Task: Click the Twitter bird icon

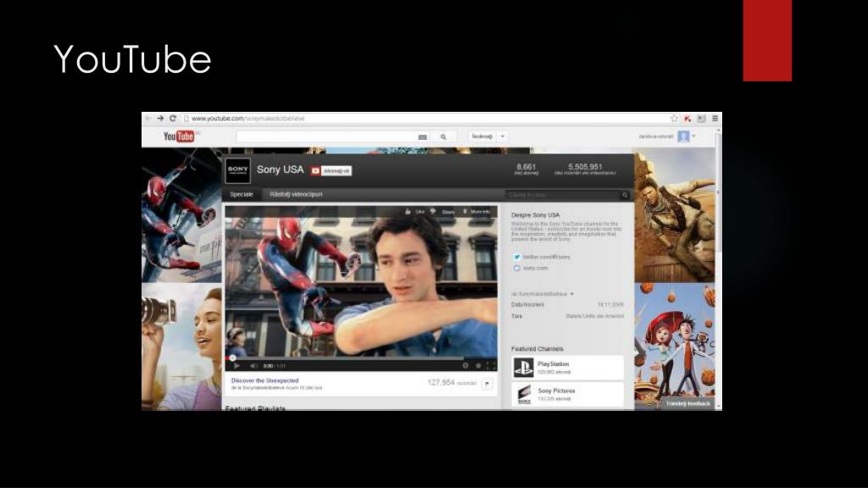Action: pos(516,257)
